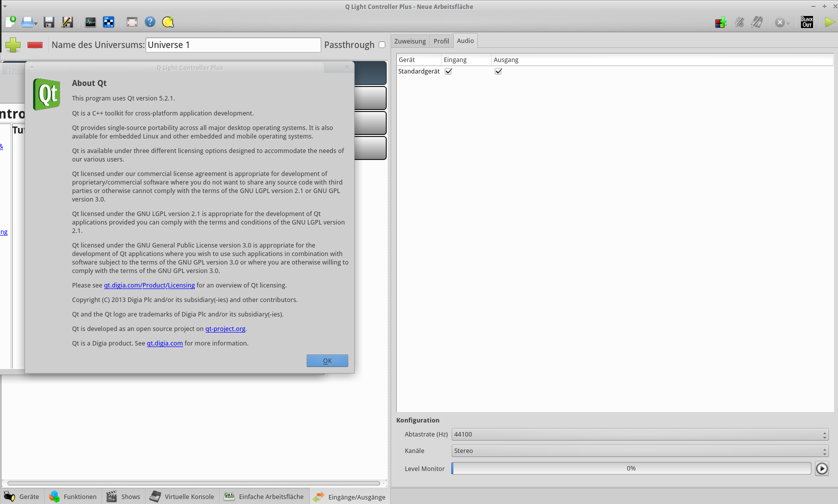
Task: Click into the universe name field
Action: point(233,45)
